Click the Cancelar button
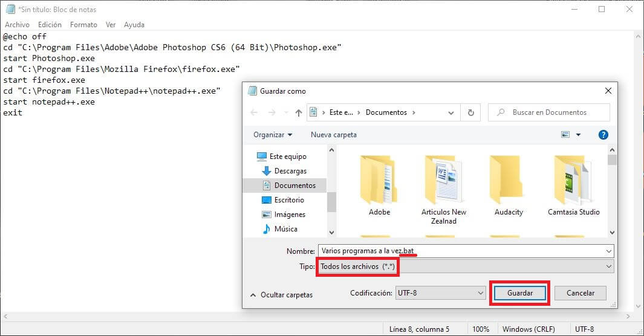 (581, 293)
